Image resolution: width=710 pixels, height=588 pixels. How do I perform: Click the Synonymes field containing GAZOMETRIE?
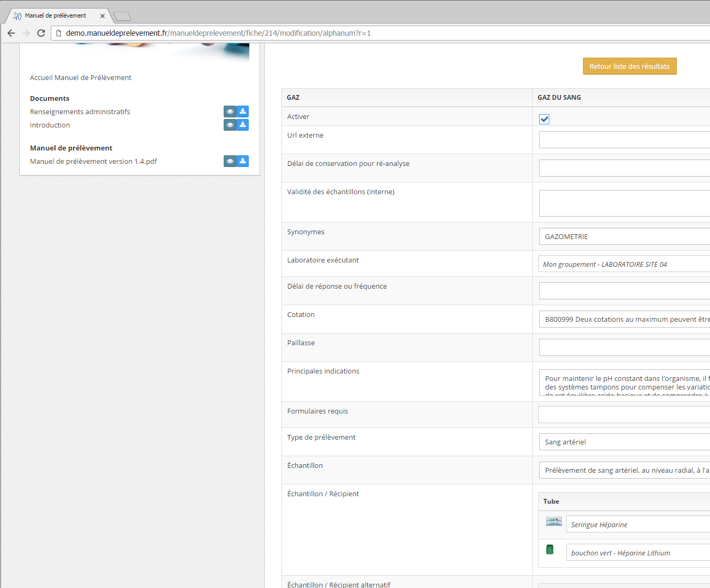625,236
